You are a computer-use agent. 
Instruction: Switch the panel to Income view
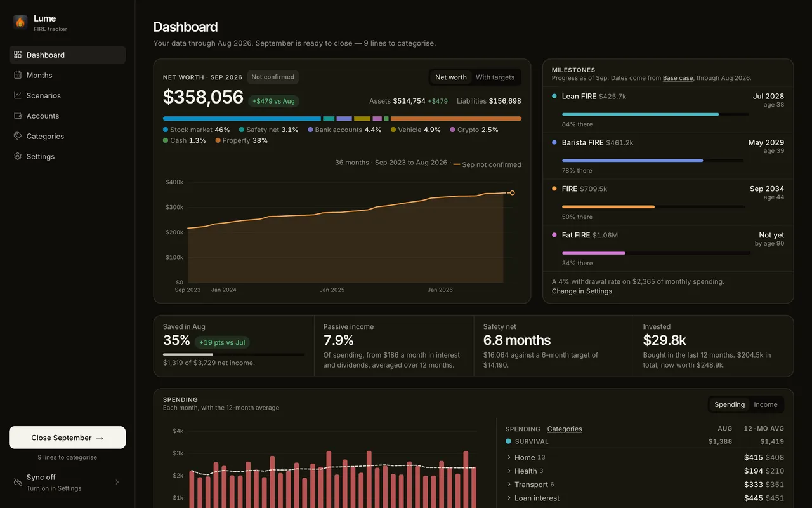tap(765, 404)
